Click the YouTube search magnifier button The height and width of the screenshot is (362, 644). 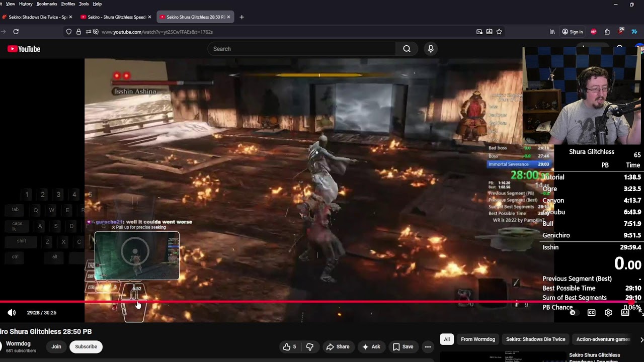(x=407, y=49)
